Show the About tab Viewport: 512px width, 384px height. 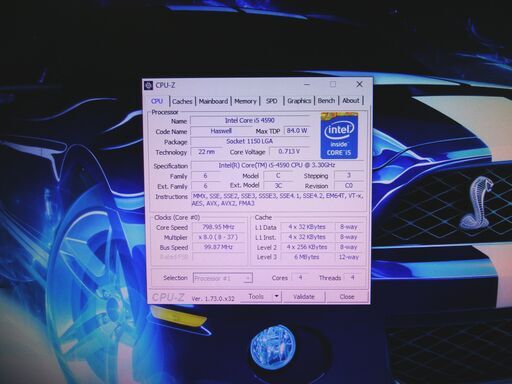click(351, 100)
